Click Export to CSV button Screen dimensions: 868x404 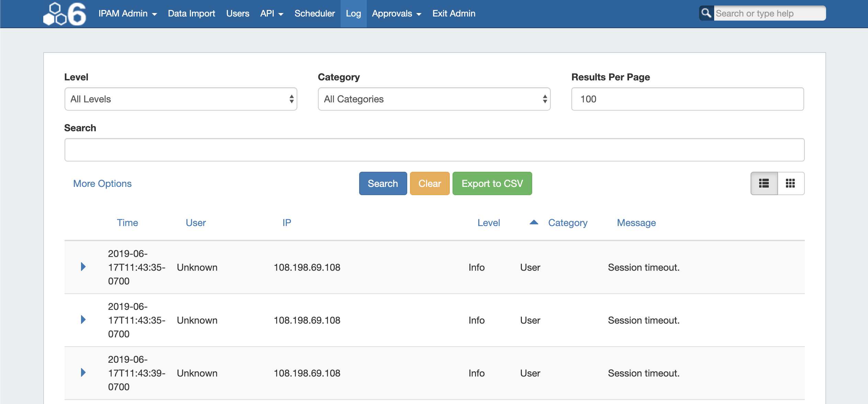(492, 183)
